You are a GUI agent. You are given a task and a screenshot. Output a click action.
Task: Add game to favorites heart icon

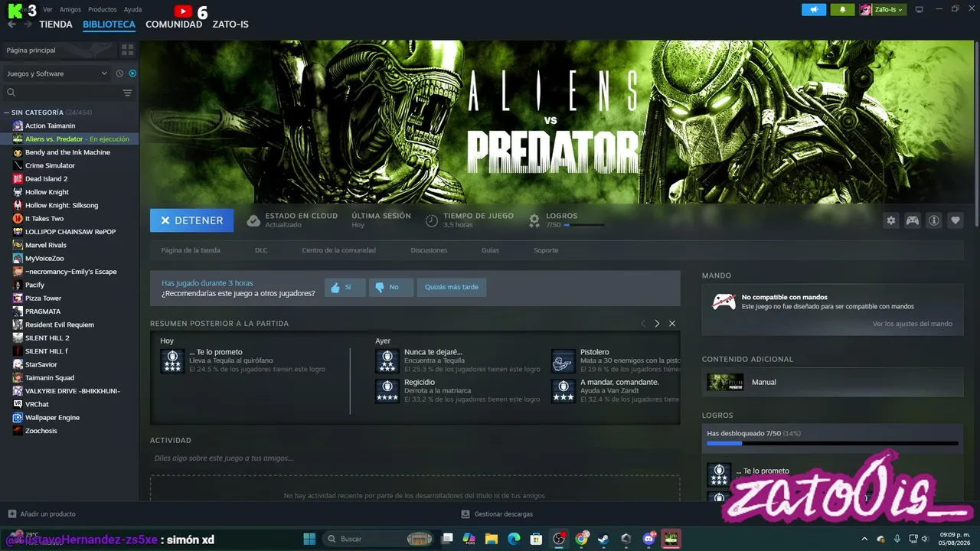click(955, 220)
